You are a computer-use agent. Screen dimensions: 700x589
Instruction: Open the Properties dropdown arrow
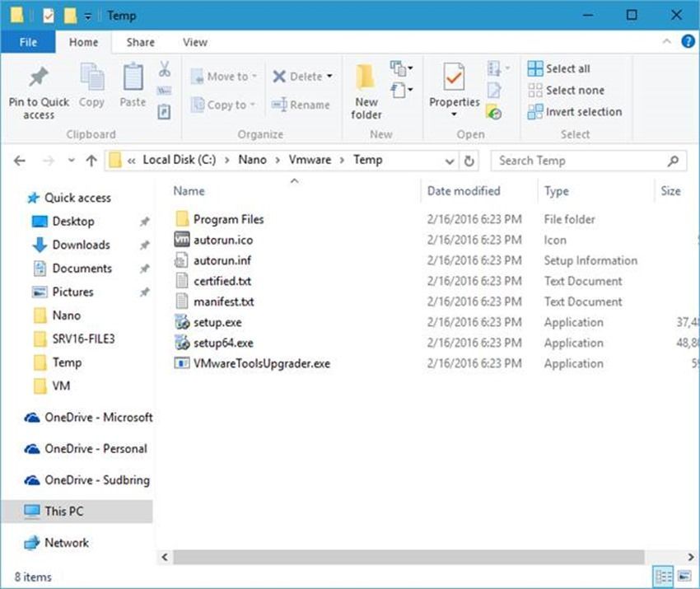[x=454, y=115]
